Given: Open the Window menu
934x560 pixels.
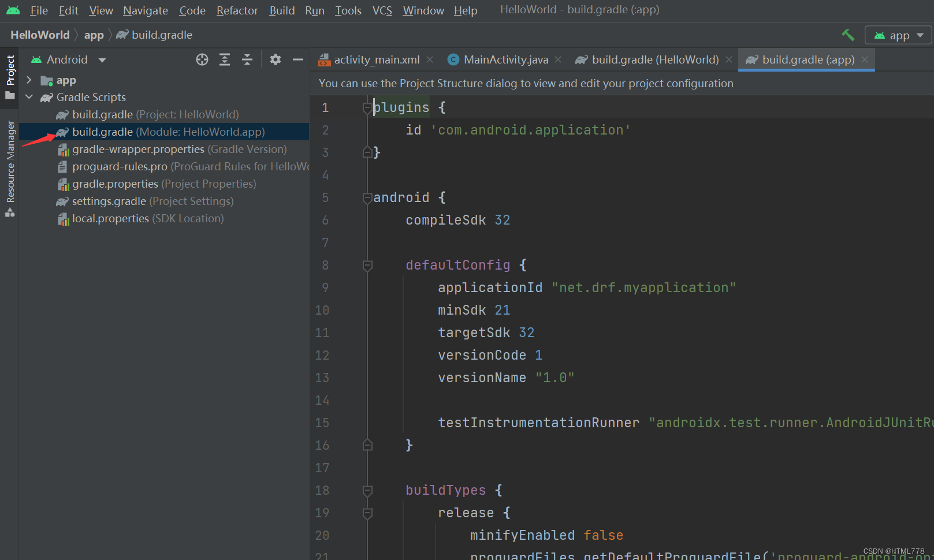Looking at the screenshot, I should tap(423, 10).
